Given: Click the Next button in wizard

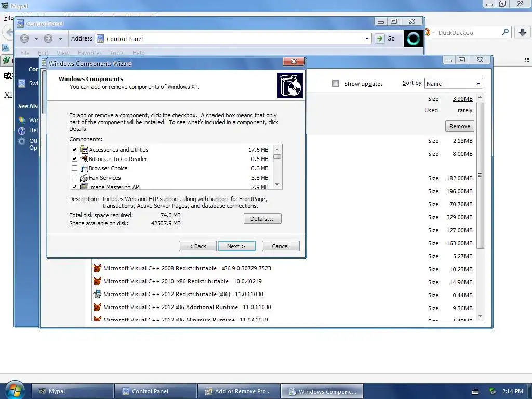Looking at the screenshot, I should (x=236, y=246).
